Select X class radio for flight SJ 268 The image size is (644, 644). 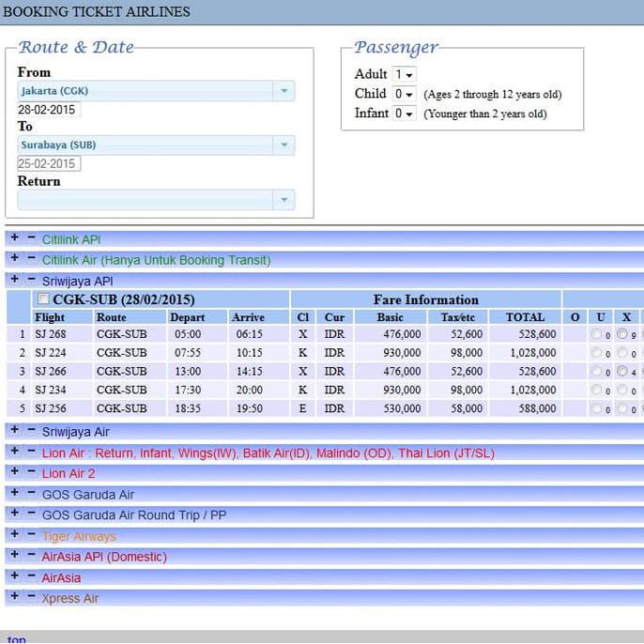click(621, 333)
